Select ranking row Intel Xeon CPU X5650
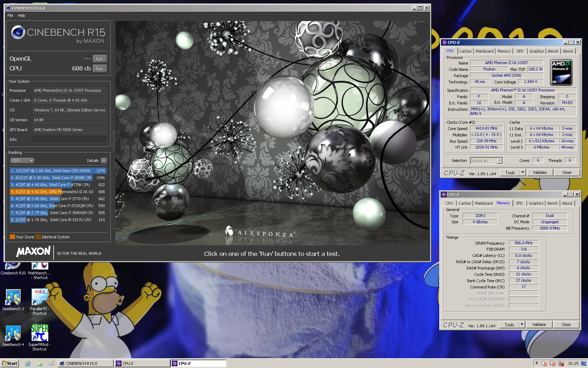Image resolution: width=588 pixels, height=368 pixels. pyautogui.click(x=58, y=171)
